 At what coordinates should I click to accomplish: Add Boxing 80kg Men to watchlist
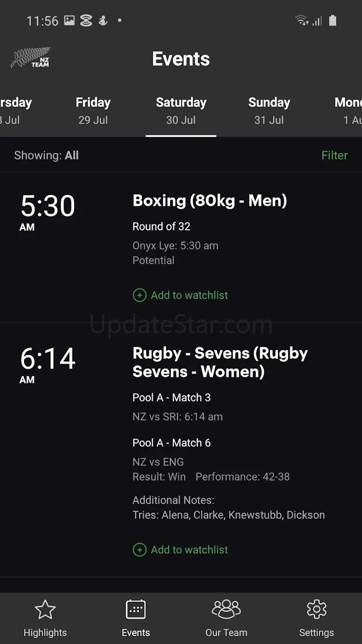tap(189, 295)
